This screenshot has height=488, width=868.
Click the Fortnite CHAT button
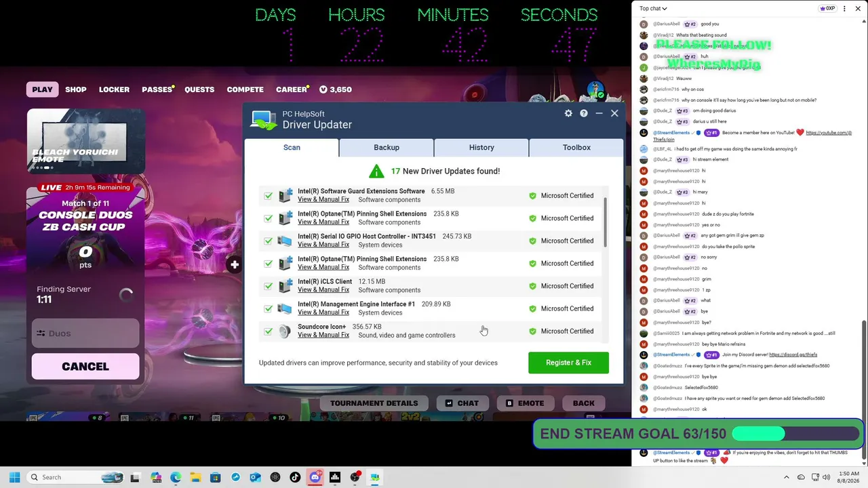[x=462, y=403]
